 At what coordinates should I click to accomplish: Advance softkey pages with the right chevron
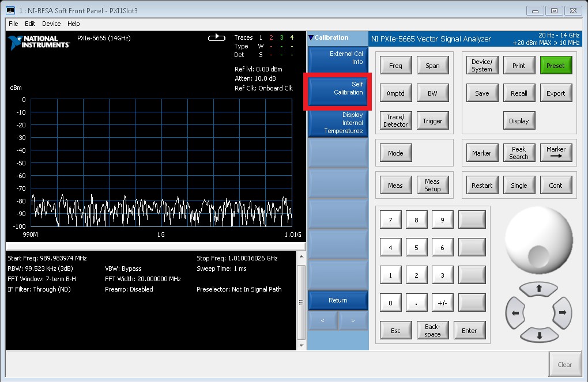coord(352,321)
